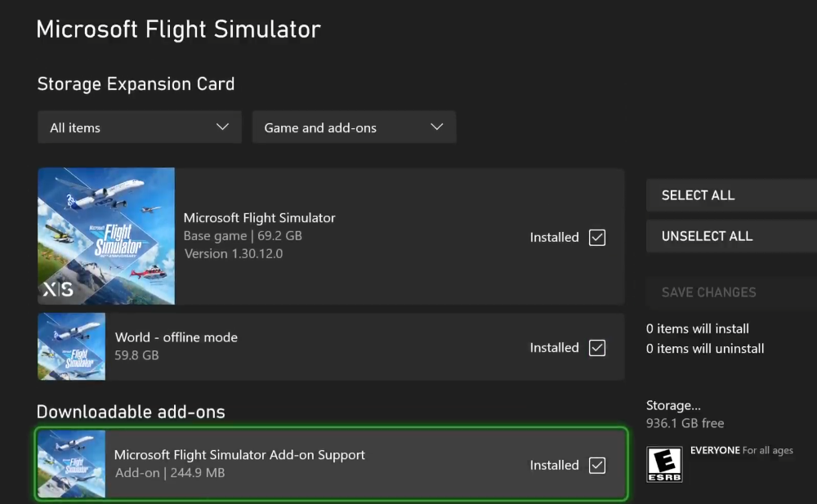This screenshot has width=817, height=504.
Task: Uncheck the Installed checkbox for the base game
Action: pos(597,237)
